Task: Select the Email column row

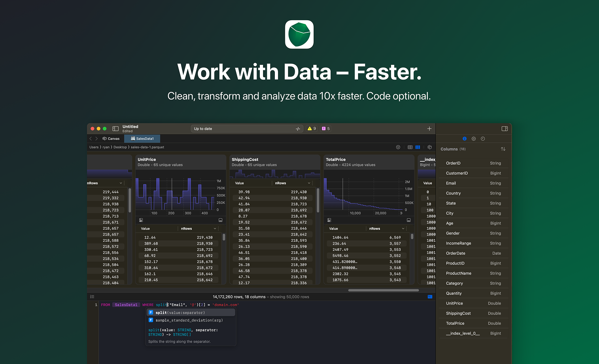Action: tap(474, 183)
